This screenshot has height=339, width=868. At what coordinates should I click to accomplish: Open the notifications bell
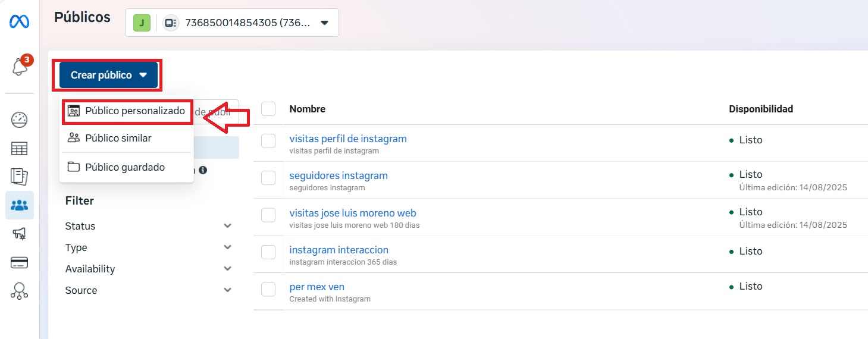(20, 67)
